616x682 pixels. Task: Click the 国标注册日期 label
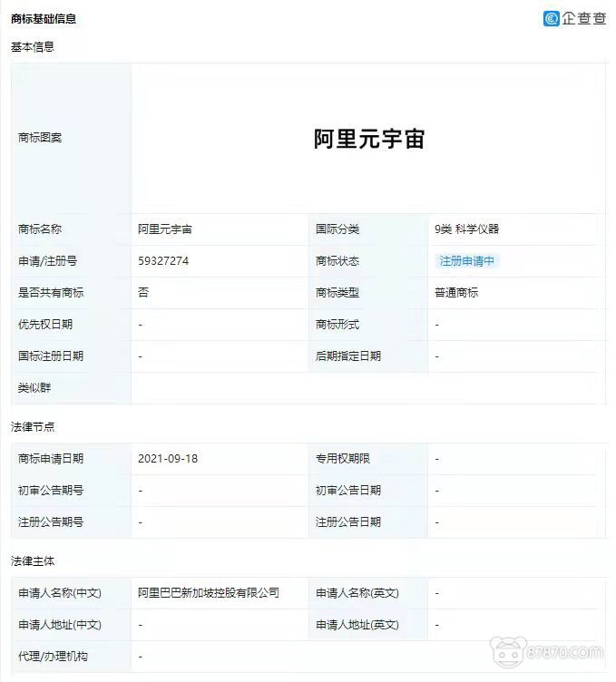(x=51, y=356)
